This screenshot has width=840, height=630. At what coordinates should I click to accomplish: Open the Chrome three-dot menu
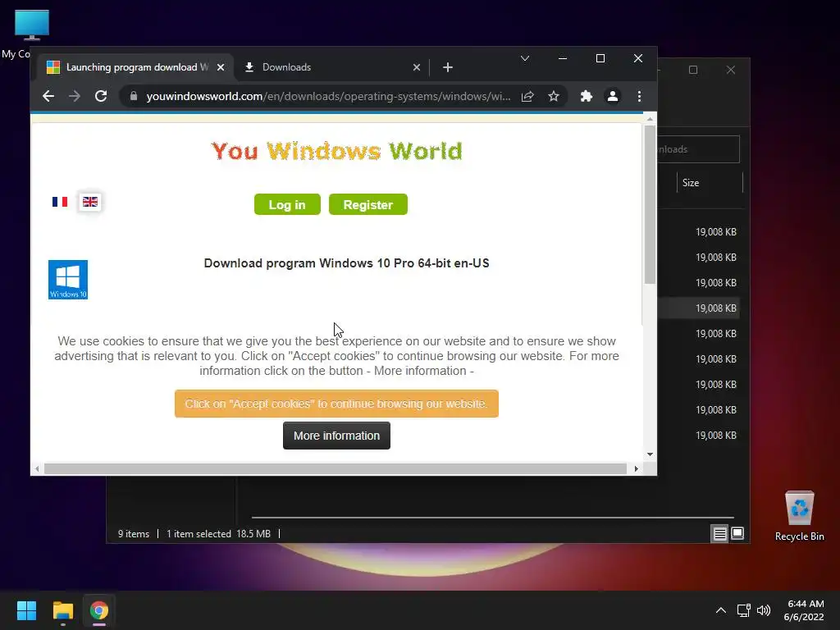639,96
